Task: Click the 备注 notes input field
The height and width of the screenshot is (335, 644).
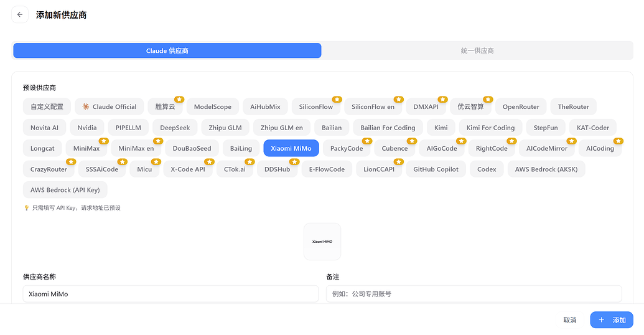Action: [474, 294]
